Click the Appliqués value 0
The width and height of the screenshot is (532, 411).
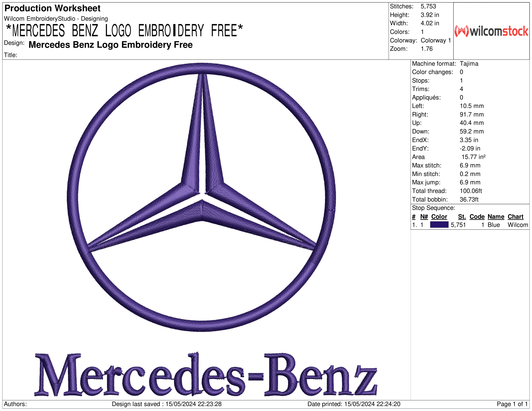(461, 97)
